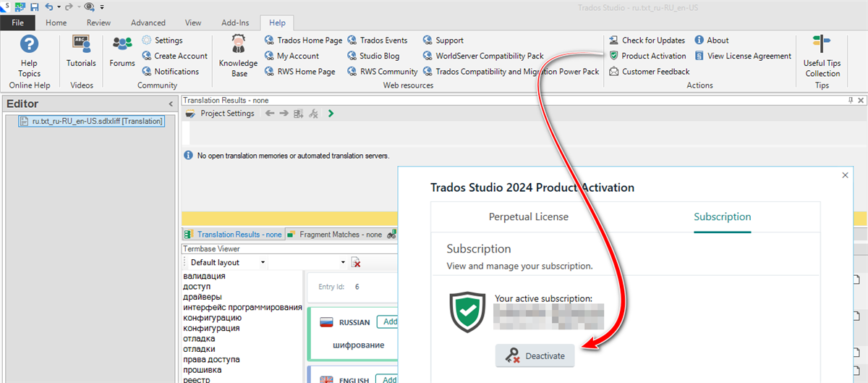Pin the Translation Results panel
868x383 pixels.
pyautogui.click(x=851, y=101)
